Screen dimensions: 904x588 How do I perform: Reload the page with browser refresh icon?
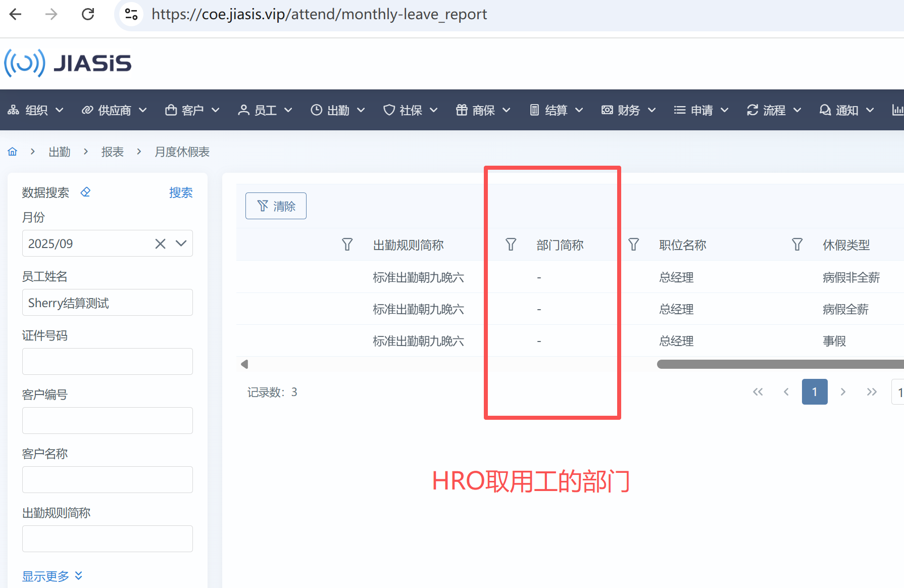click(x=88, y=14)
